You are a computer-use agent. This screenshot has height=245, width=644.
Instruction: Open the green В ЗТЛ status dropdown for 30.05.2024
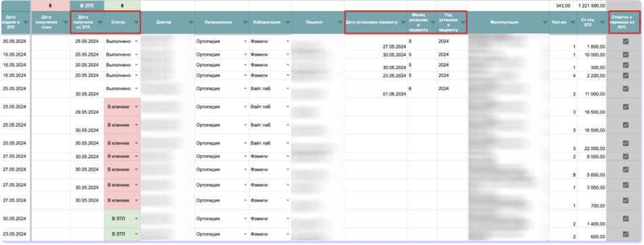click(x=136, y=219)
